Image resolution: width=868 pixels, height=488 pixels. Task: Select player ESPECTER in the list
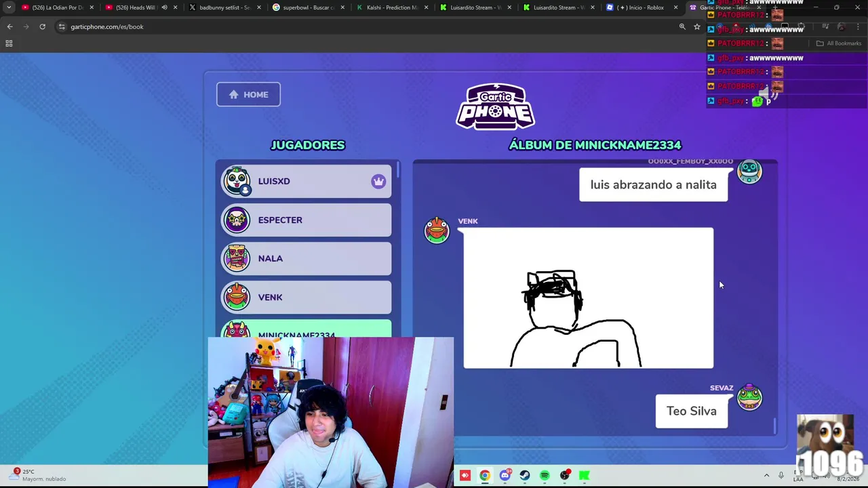(x=307, y=220)
